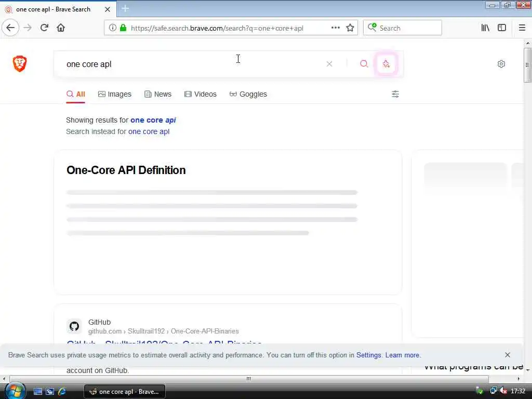
Task: Click the vertical scrollbar thumb
Action: click(527, 65)
